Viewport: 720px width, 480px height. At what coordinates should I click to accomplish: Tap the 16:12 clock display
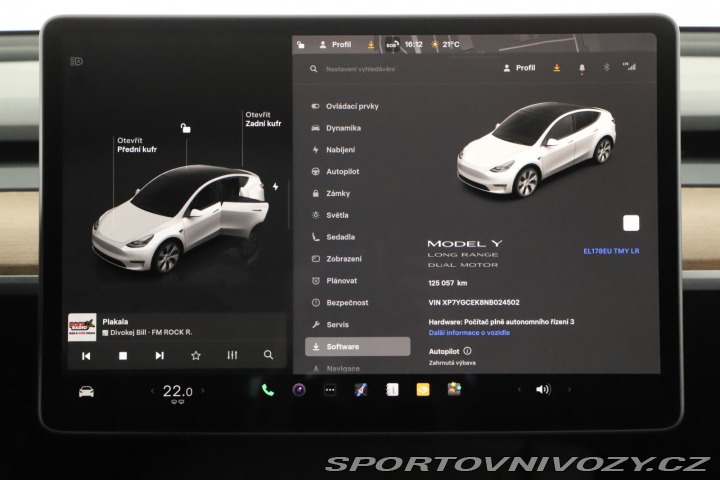413,45
